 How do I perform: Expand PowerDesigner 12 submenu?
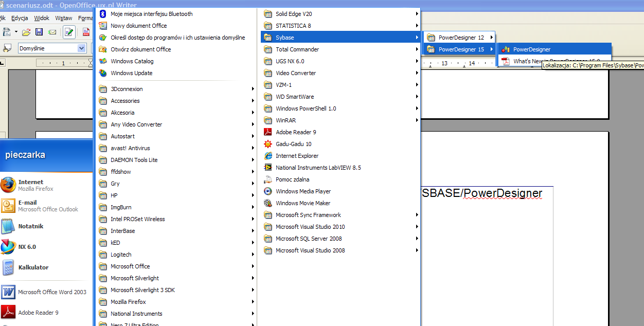459,38
